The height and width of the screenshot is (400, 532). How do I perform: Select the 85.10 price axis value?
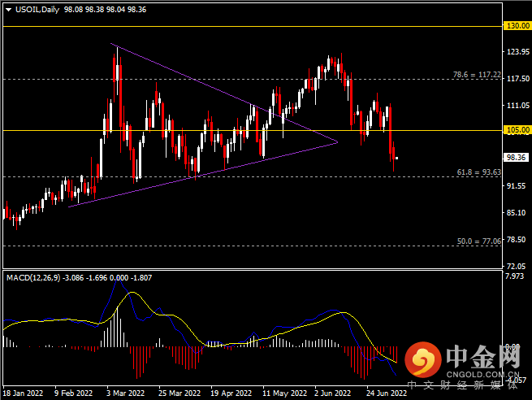click(x=516, y=212)
